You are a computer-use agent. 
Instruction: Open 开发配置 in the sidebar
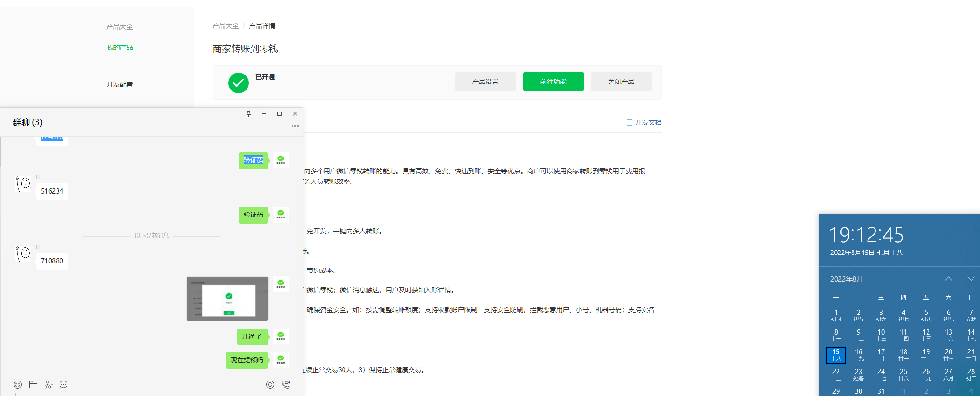tap(120, 84)
